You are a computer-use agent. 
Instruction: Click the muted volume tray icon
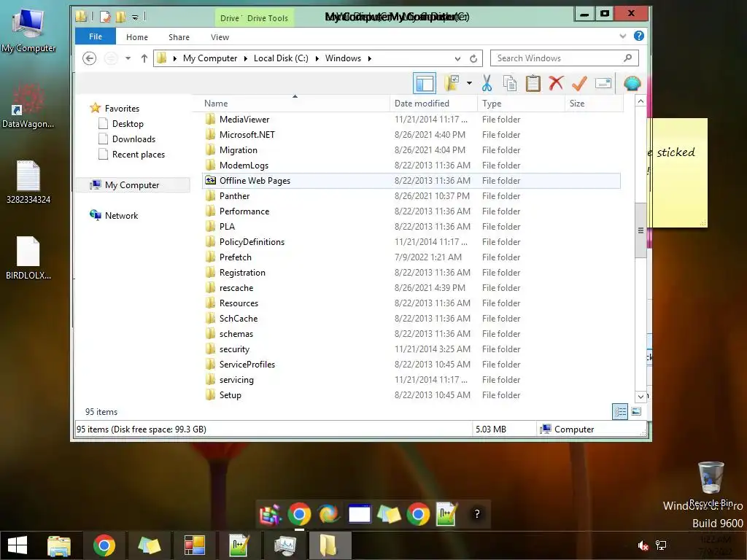click(642, 545)
